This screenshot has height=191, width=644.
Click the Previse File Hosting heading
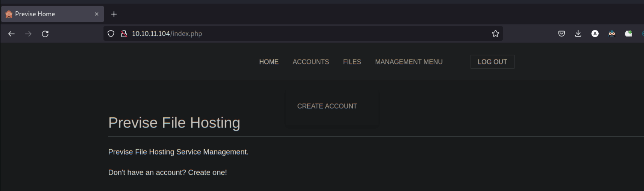[174, 123]
